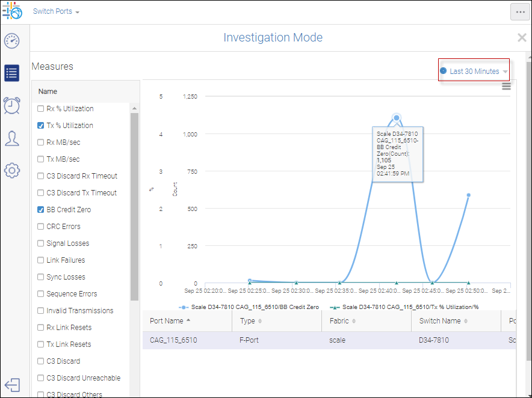Close Investigation Mode with the X
Screen dimensions: 532x398
(522, 38)
